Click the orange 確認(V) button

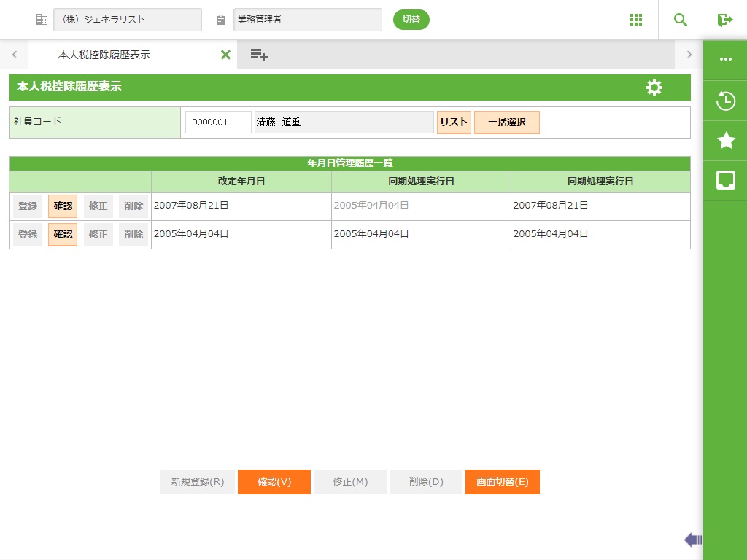(x=274, y=482)
